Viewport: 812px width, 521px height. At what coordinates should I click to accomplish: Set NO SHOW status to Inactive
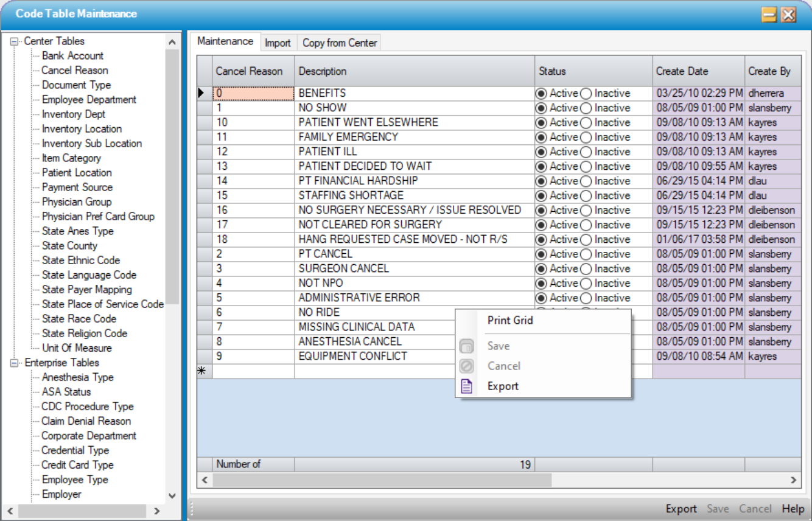click(x=586, y=108)
